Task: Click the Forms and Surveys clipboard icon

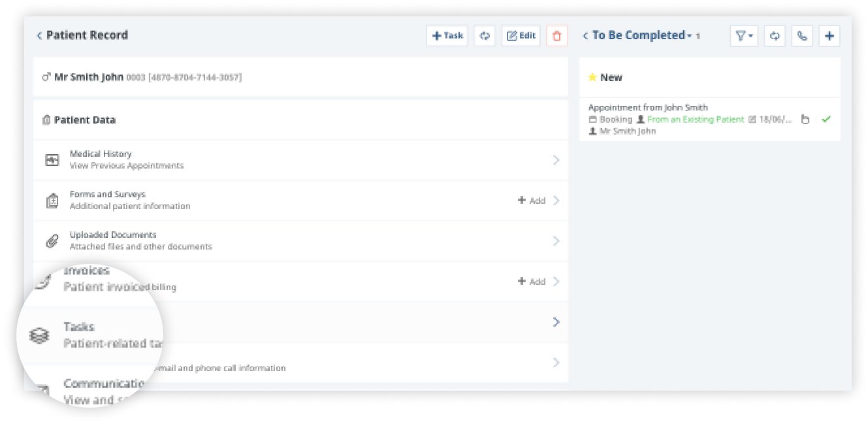Action: pos(52,201)
